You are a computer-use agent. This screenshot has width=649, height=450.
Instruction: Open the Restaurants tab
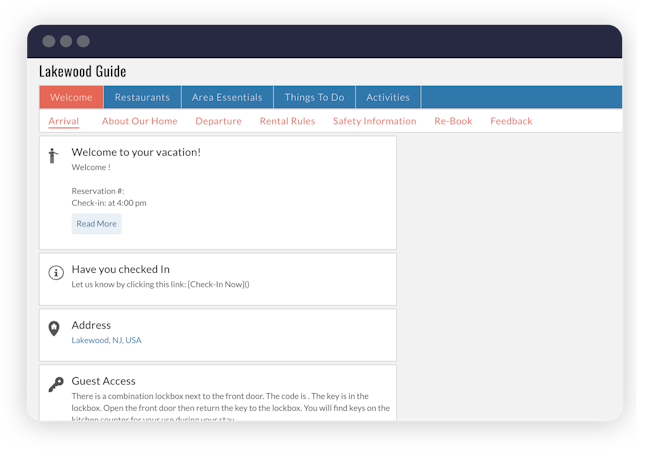[x=142, y=97]
